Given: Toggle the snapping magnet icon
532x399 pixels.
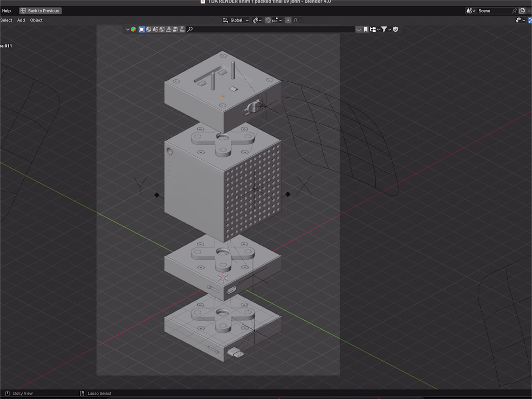Looking at the screenshot, I should click(x=268, y=20).
